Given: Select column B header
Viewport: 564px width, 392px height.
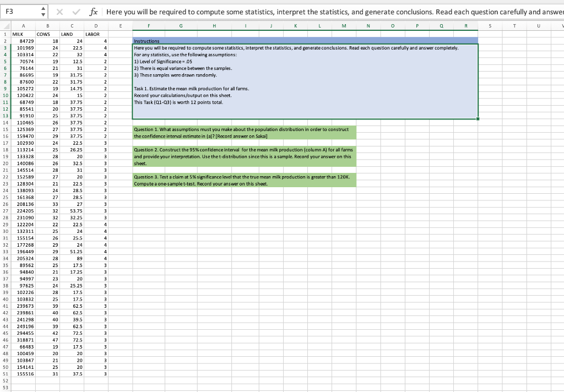Looking at the screenshot, I should 47,26.
